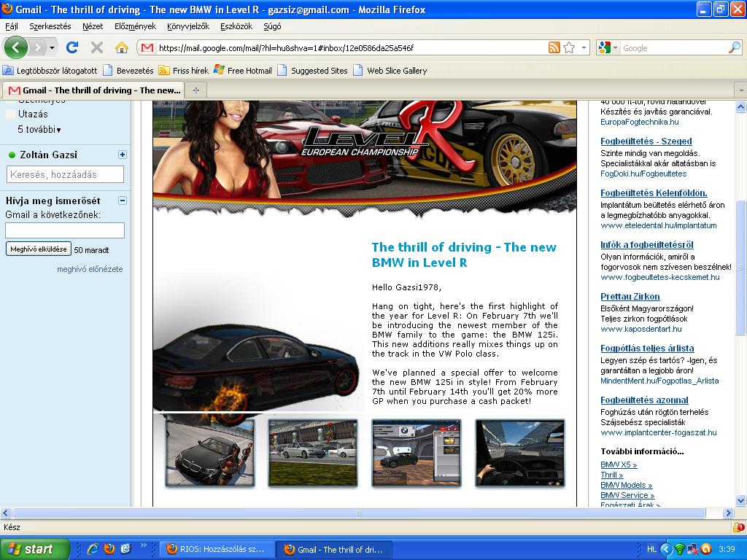
Task: Open the Prettau Zirkon ad link
Action: (630, 297)
